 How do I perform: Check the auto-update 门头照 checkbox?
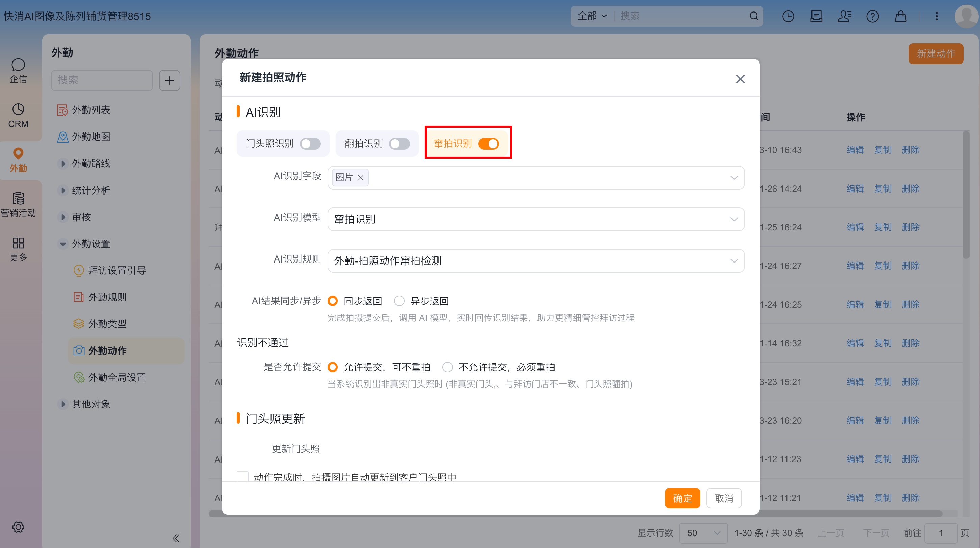[242, 476]
